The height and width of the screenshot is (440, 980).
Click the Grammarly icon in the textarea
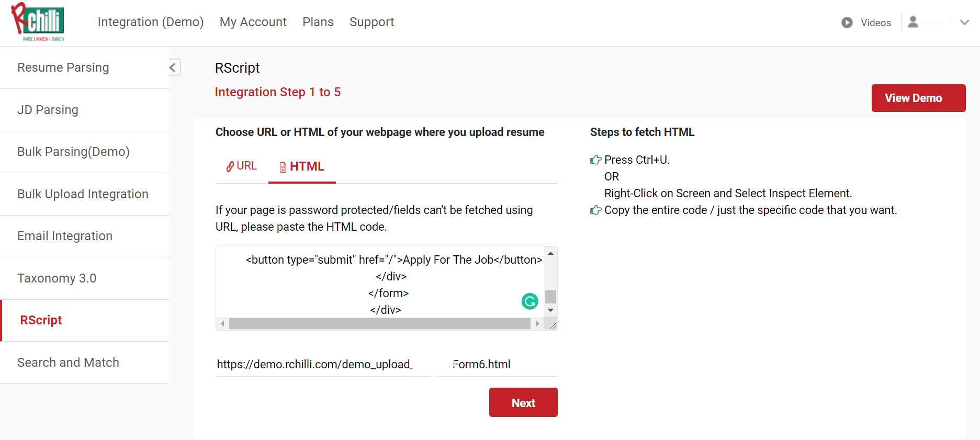tap(530, 301)
